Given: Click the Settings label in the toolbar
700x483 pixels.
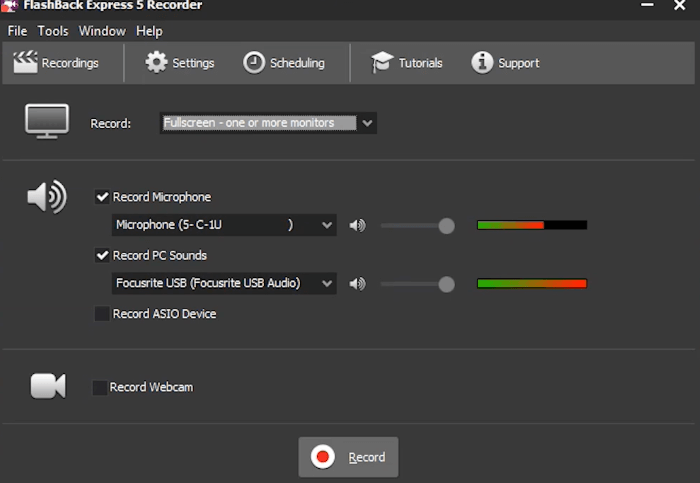Looking at the screenshot, I should (x=193, y=63).
